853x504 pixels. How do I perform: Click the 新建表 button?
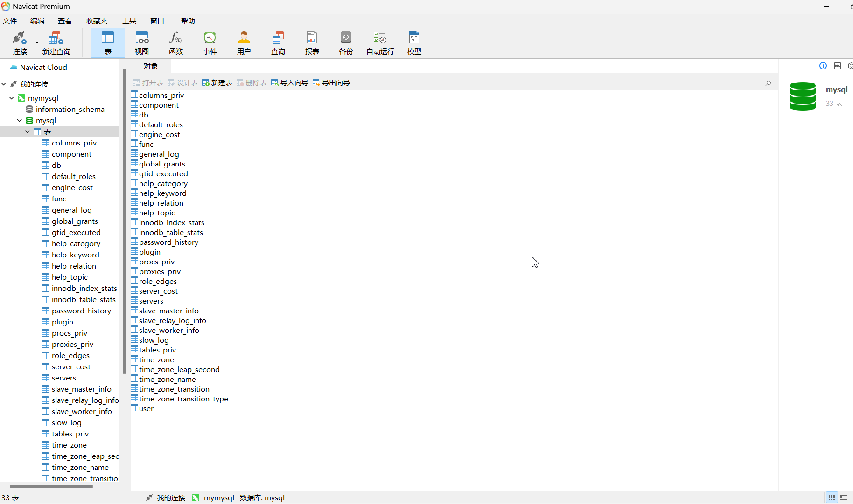pos(217,83)
